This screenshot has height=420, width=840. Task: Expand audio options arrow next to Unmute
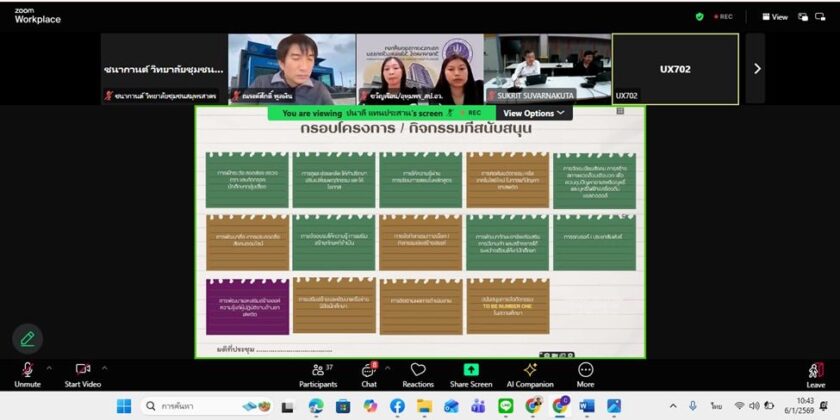(x=49, y=366)
